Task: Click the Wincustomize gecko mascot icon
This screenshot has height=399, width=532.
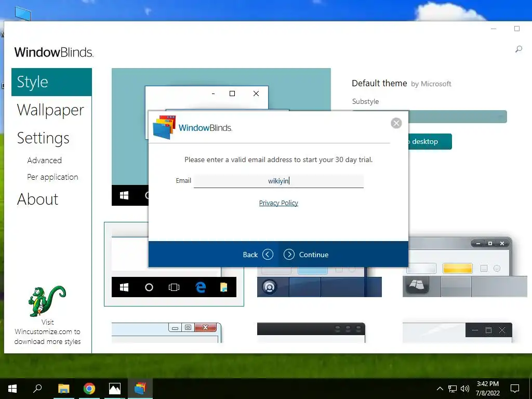Action: 46,301
